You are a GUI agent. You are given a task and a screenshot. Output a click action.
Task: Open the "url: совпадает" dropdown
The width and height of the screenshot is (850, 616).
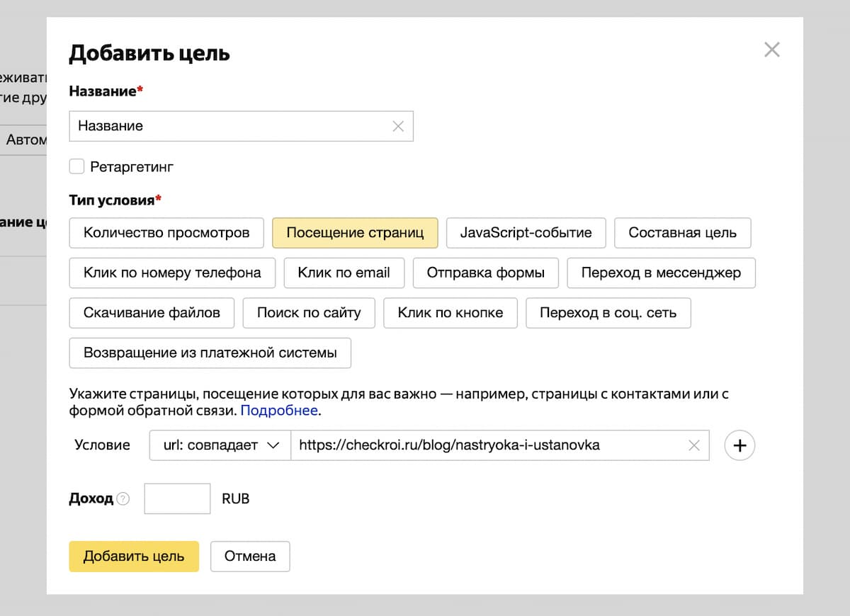[x=220, y=445]
